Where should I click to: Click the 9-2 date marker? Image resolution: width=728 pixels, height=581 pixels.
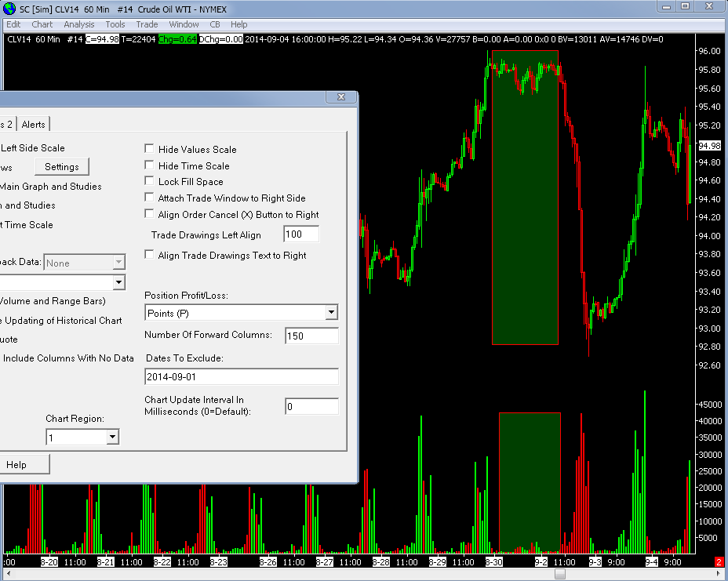point(541,562)
